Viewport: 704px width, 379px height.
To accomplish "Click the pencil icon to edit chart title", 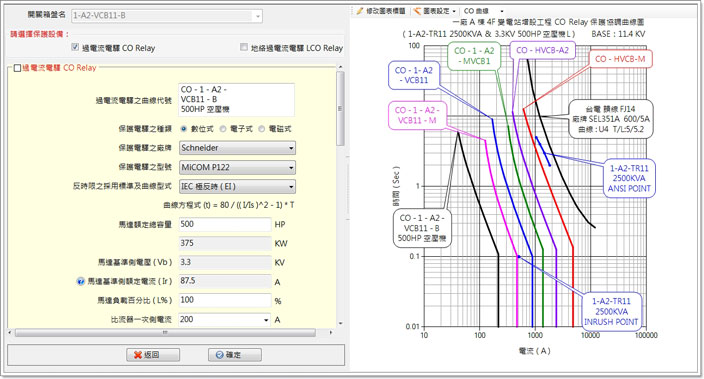I will point(360,11).
